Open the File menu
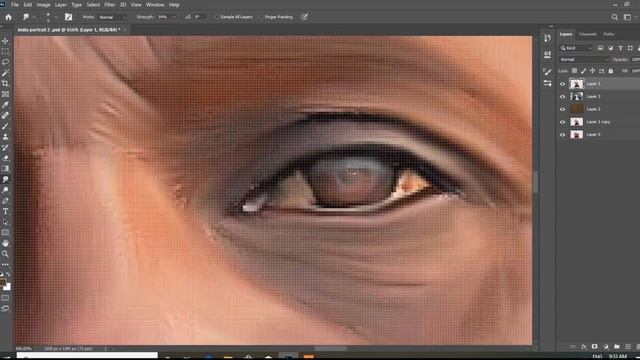 pyautogui.click(x=15, y=5)
